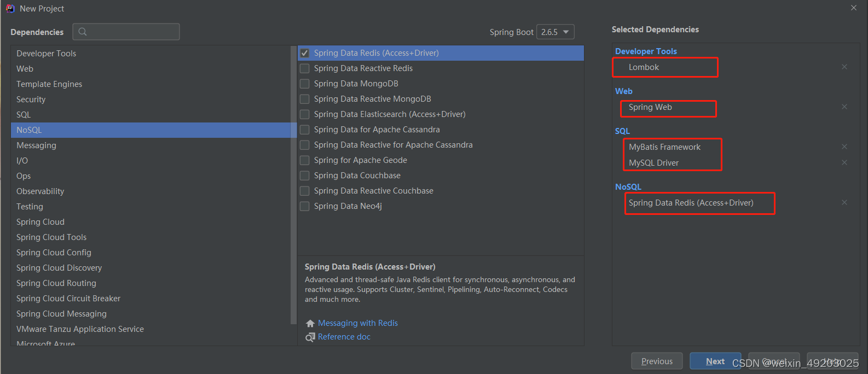
Task: Check Spring for Apache Geode
Action: 305,160
